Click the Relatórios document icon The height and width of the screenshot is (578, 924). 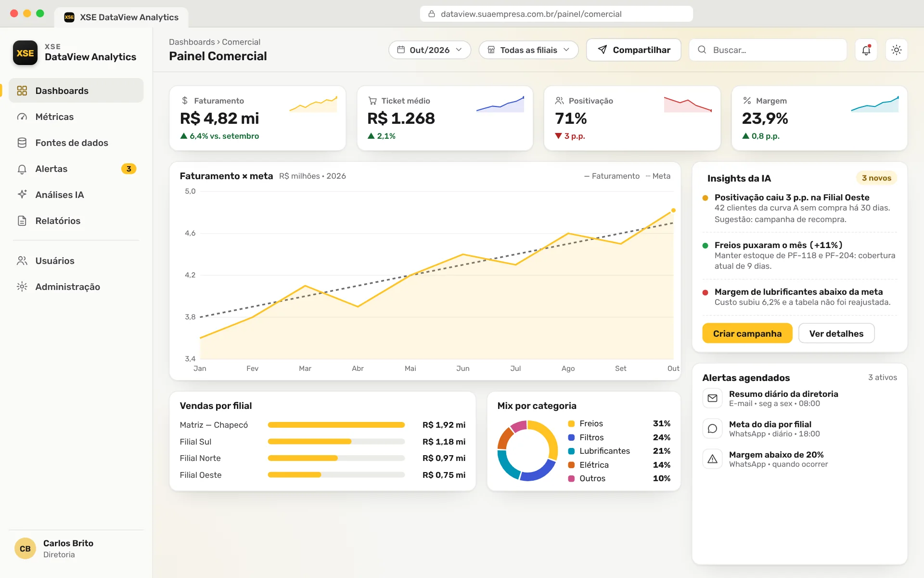pyautogui.click(x=22, y=221)
